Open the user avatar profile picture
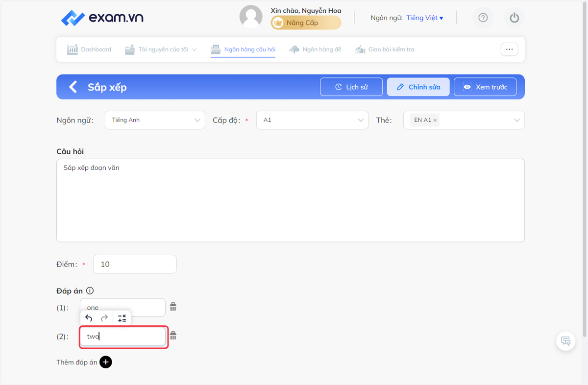The width and height of the screenshot is (588, 385). click(251, 17)
